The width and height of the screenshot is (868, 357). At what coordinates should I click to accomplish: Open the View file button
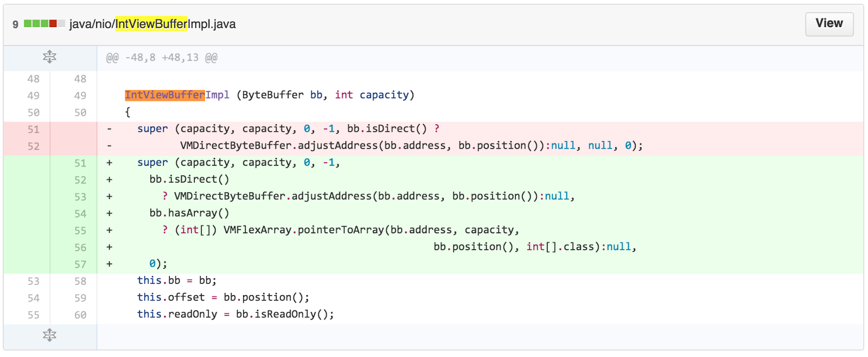pos(829,23)
